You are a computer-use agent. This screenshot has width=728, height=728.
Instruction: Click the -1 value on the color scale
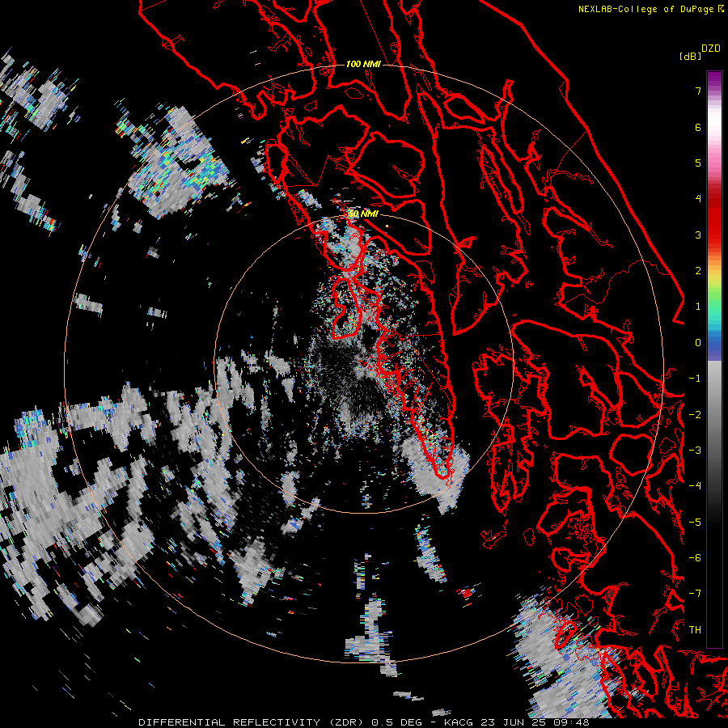point(695,379)
